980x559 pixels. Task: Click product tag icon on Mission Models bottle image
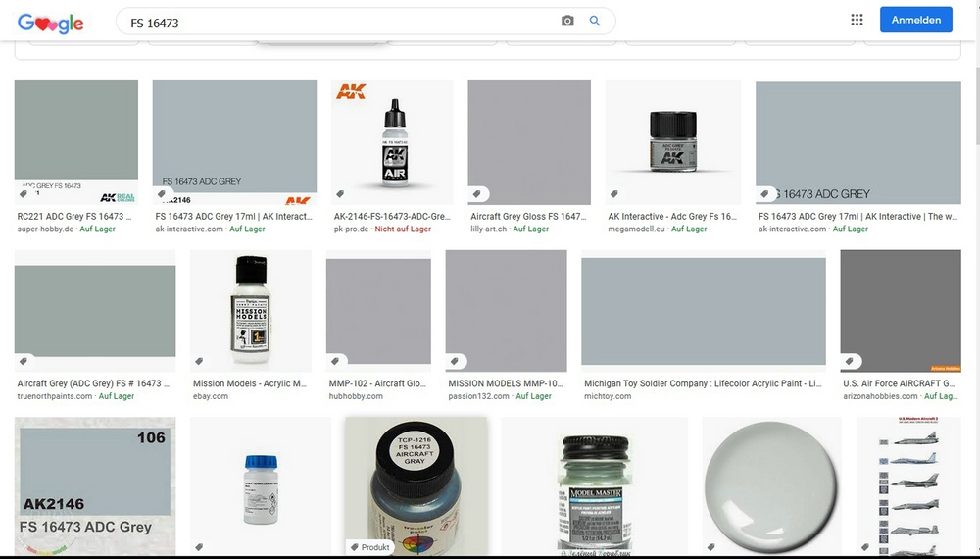(199, 361)
